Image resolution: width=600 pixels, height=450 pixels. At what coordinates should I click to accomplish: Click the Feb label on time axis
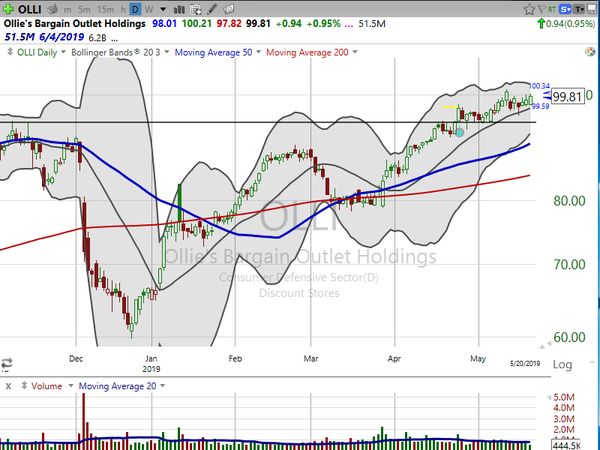pos(235,359)
